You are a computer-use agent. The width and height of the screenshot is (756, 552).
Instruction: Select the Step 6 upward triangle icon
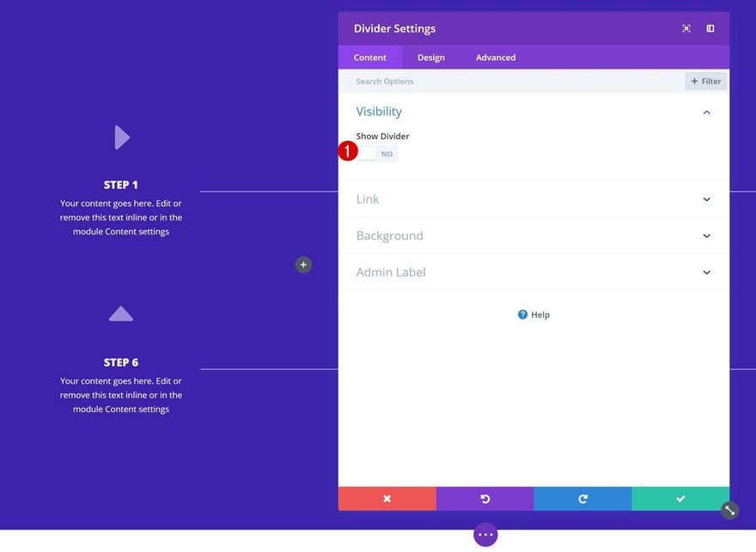point(121,313)
